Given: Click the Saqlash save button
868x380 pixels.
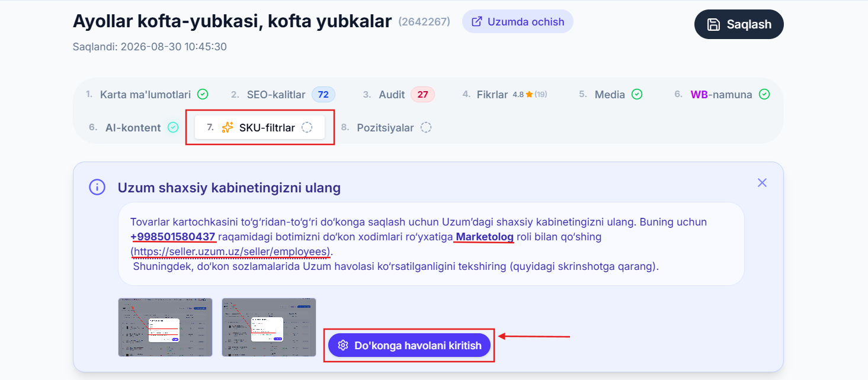Looking at the screenshot, I should coord(739,24).
